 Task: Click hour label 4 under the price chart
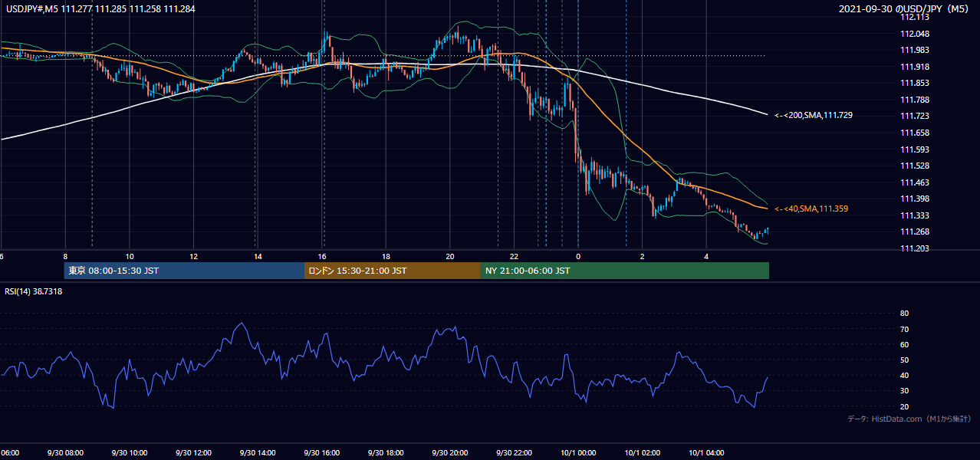pyautogui.click(x=706, y=256)
